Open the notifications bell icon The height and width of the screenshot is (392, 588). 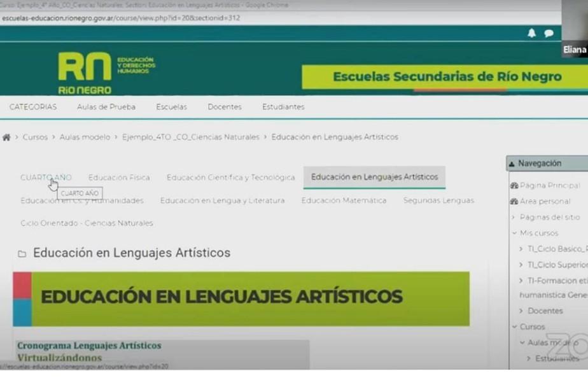(x=531, y=34)
